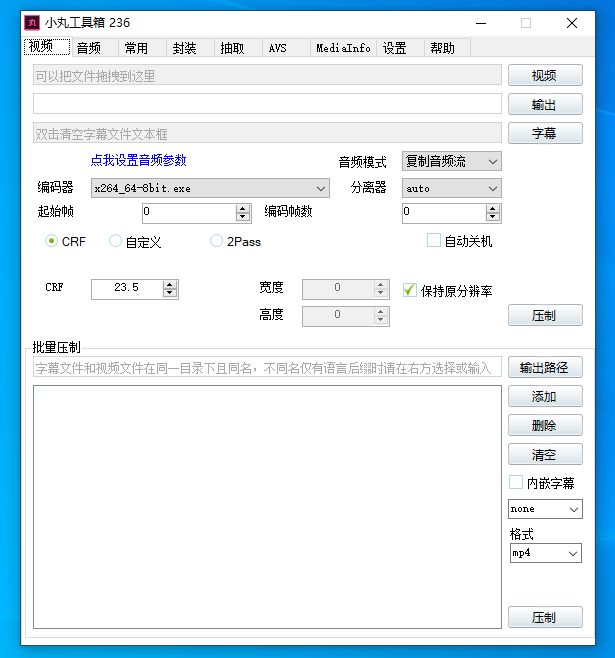Select the 自定义 radio button
The image size is (615, 658).
[116, 241]
